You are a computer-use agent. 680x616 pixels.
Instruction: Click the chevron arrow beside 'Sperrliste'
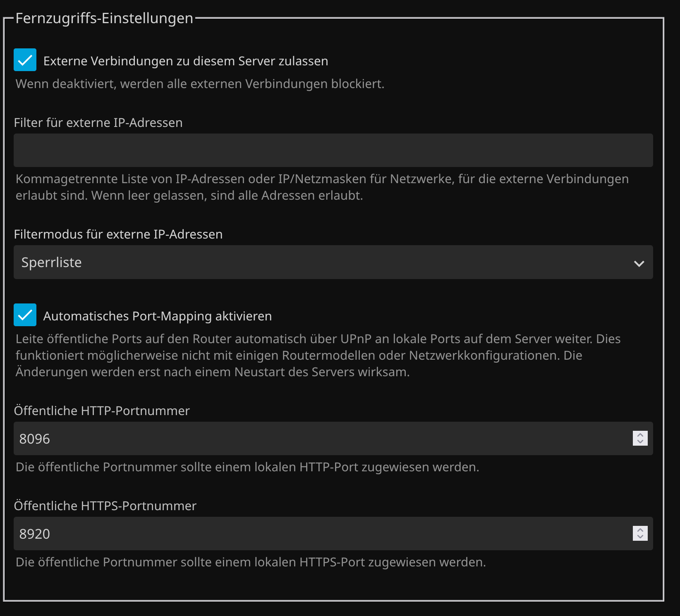click(639, 263)
